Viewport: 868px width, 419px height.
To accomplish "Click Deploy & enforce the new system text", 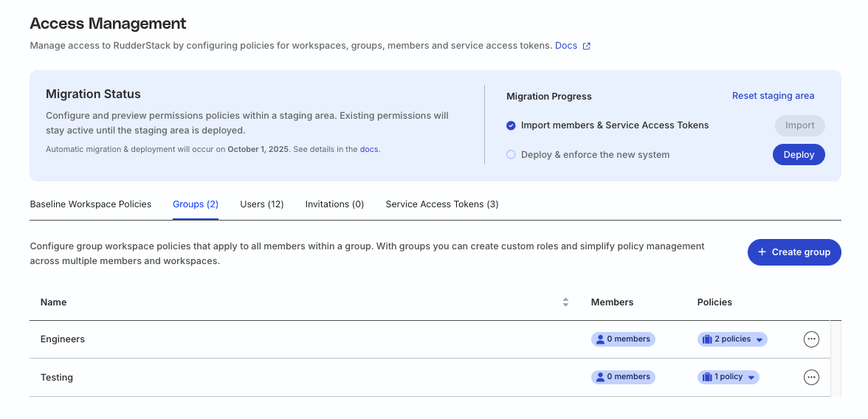I will coord(595,154).
